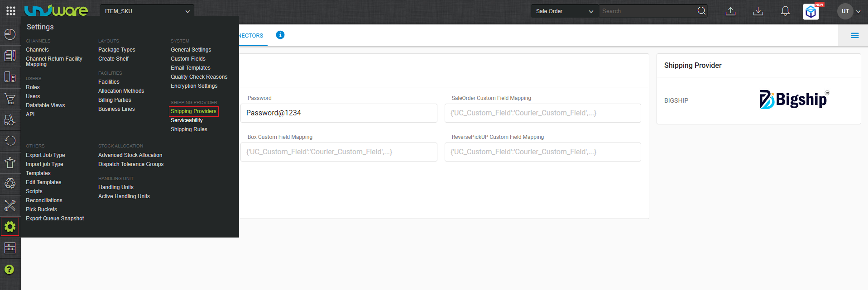Screen dimensions: 868x290
Task: Click the green Settings gear icon
Action: point(10,227)
